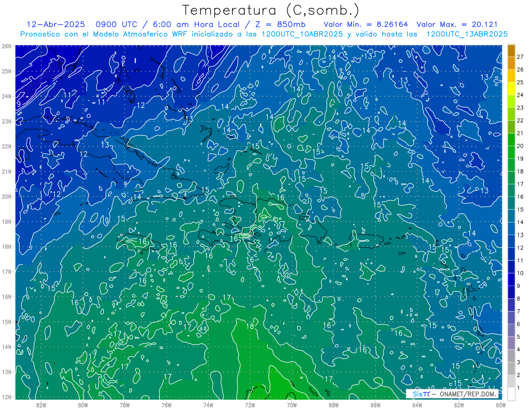Click the color scale label '5'

tap(519, 337)
